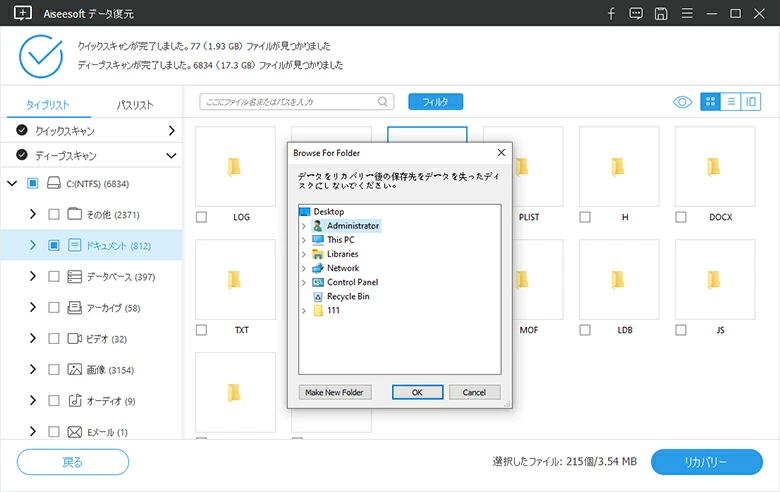Click the feedback chat bubble icon
This screenshot has height=492, width=780.
[x=636, y=14]
